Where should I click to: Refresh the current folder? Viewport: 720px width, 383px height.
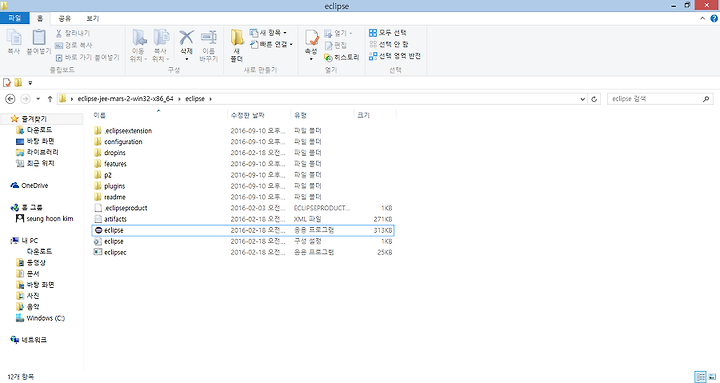click(594, 99)
